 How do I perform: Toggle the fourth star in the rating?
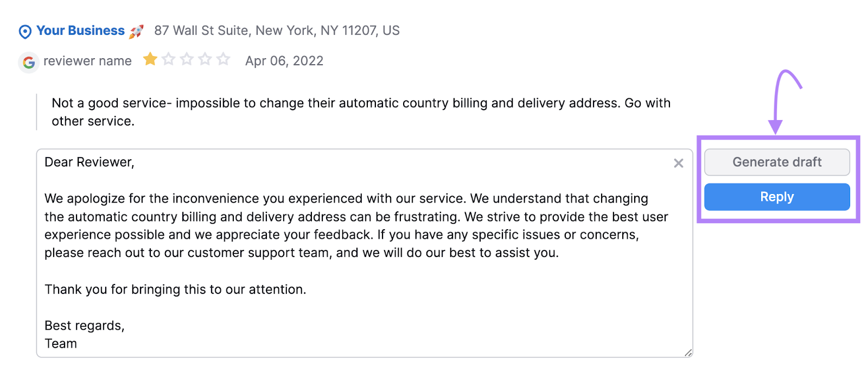204,59
